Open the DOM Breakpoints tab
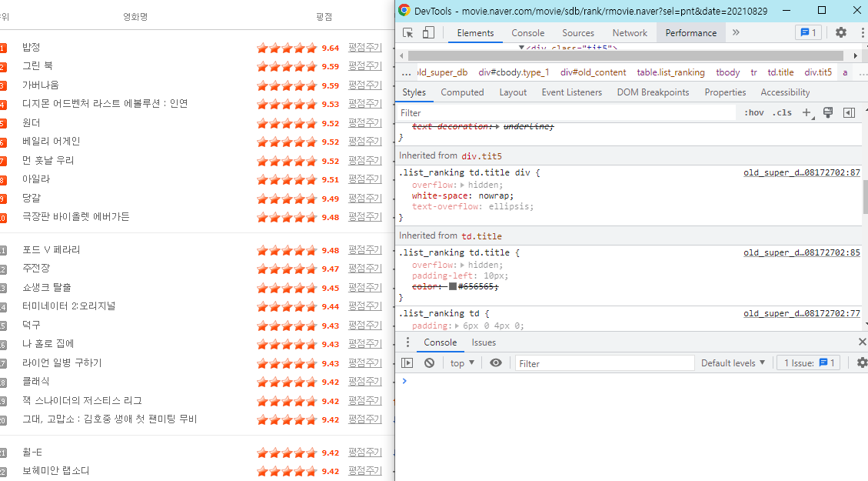868x481 pixels. tap(653, 92)
